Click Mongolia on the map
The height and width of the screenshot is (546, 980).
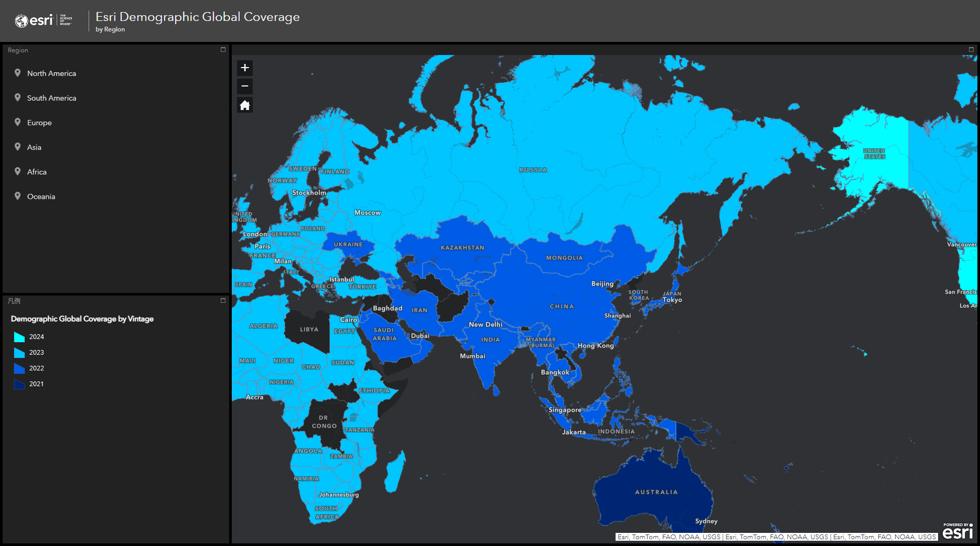point(564,258)
